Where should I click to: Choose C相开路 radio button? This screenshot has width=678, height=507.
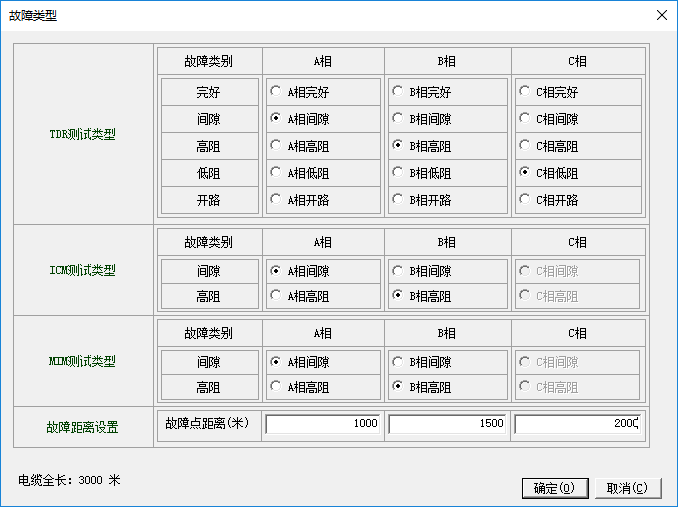tap(525, 200)
